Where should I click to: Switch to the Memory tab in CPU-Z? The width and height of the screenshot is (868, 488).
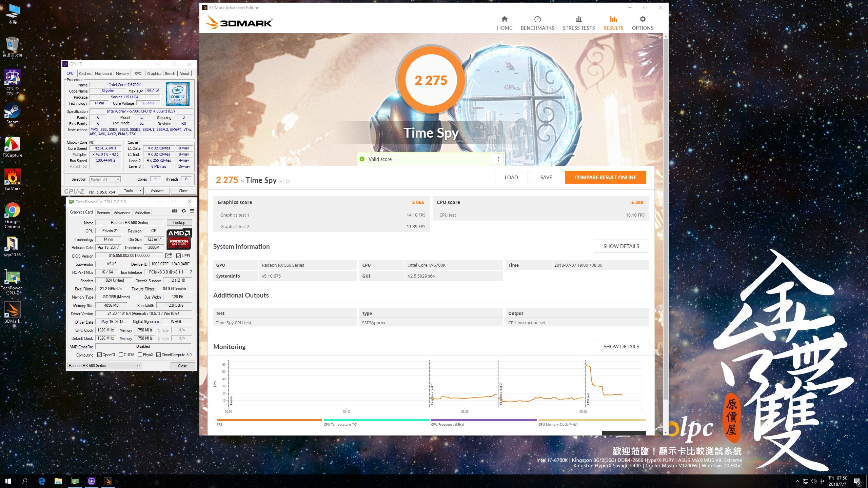122,73
